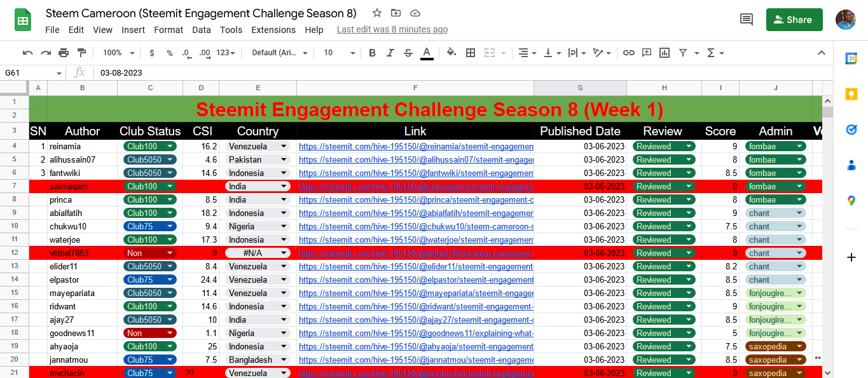Format as percent
The width and height of the screenshot is (868, 378).
[x=170, y=53]
